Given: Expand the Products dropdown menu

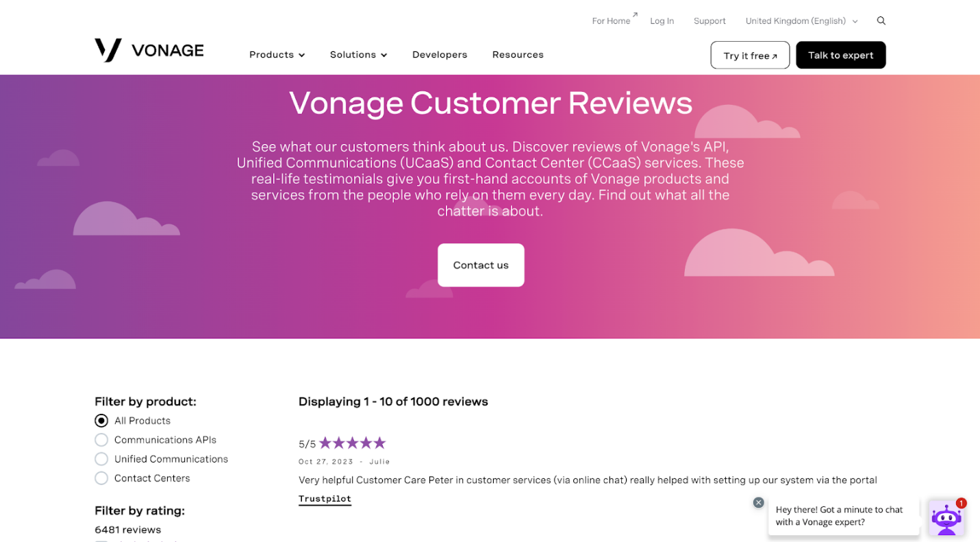Looking at the screenshot, I should [277, 55].
